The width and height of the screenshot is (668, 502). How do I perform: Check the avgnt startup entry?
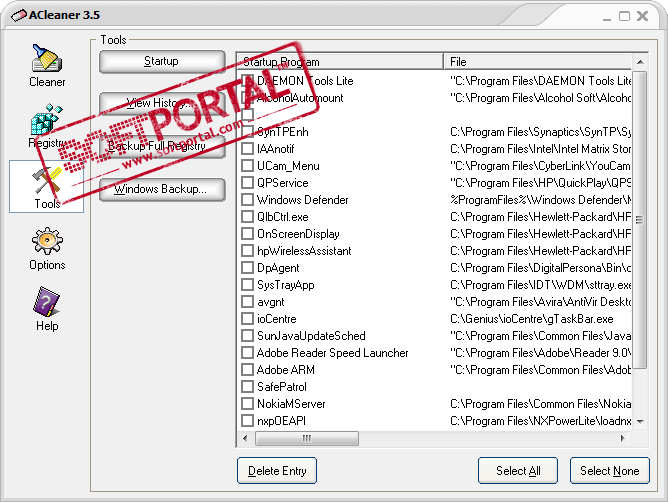(x=248, y=302)
